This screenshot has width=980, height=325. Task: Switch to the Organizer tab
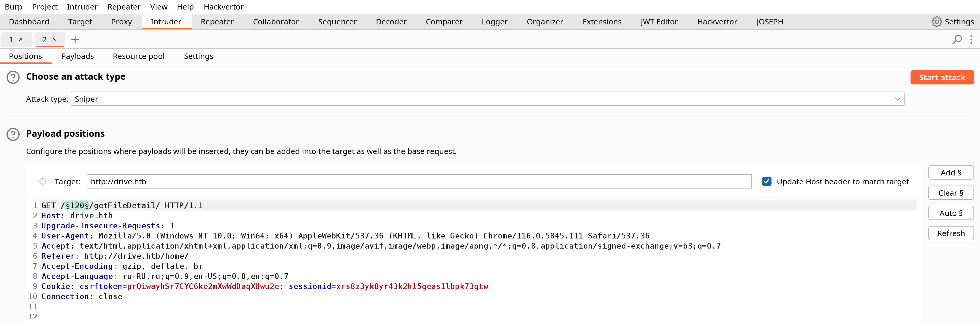click(545, 22)
